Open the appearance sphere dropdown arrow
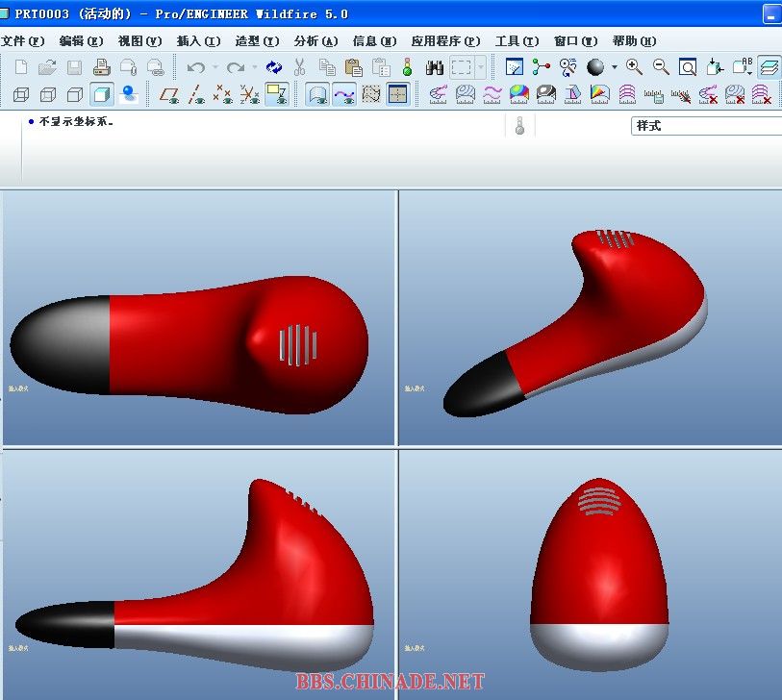 point(614,67)
